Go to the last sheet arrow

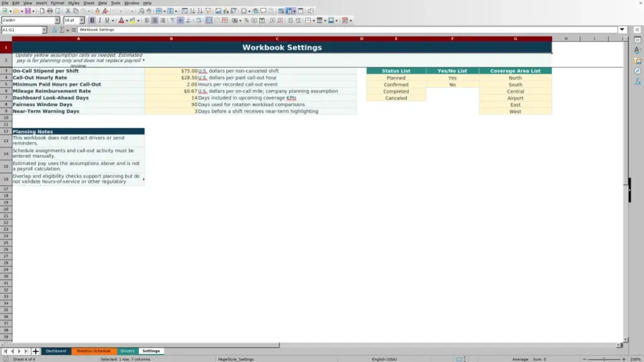[26, 351]
